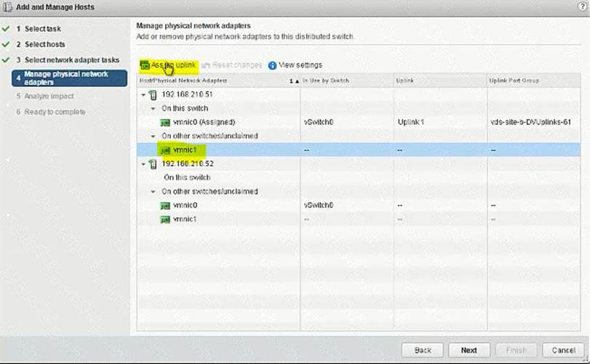Image resolution: width=590 pixels, height=364 pixels.
Task: Click highlighted vmnic1 adapter icon under 192.168.210.51
Action: pos(165,149)
